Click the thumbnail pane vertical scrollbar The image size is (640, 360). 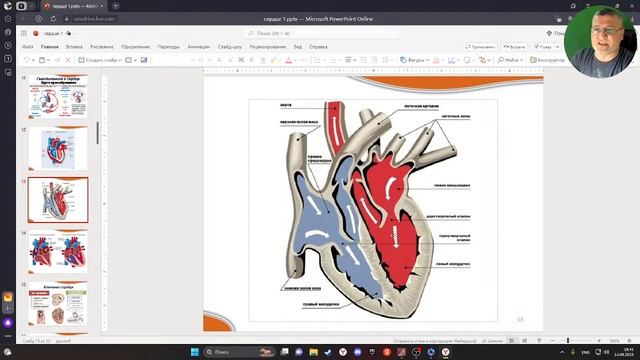(98, 133)
